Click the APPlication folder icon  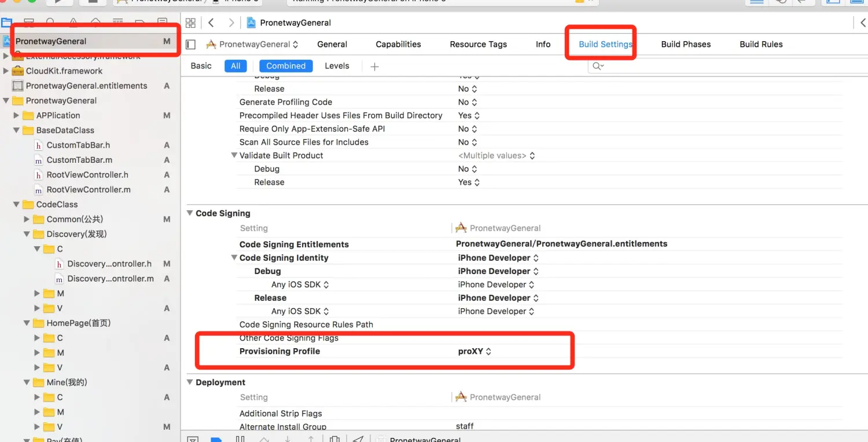28,115
